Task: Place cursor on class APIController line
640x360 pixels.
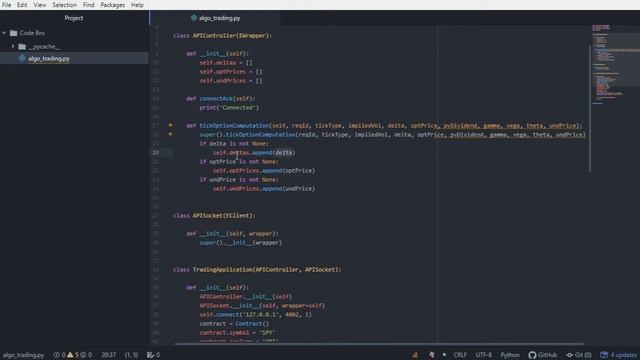Action: [x=222, y=36]
